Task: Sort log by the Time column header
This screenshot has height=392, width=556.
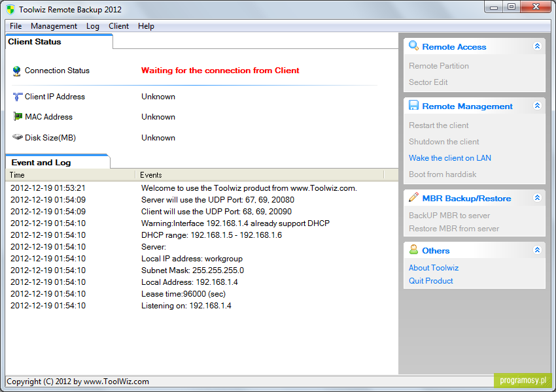Action: coord(70,175)
